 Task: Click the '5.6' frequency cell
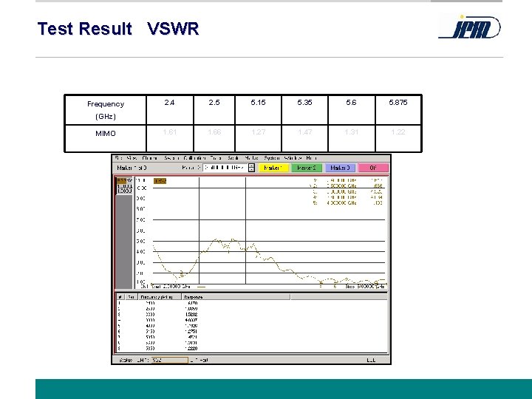pos(352,110)
